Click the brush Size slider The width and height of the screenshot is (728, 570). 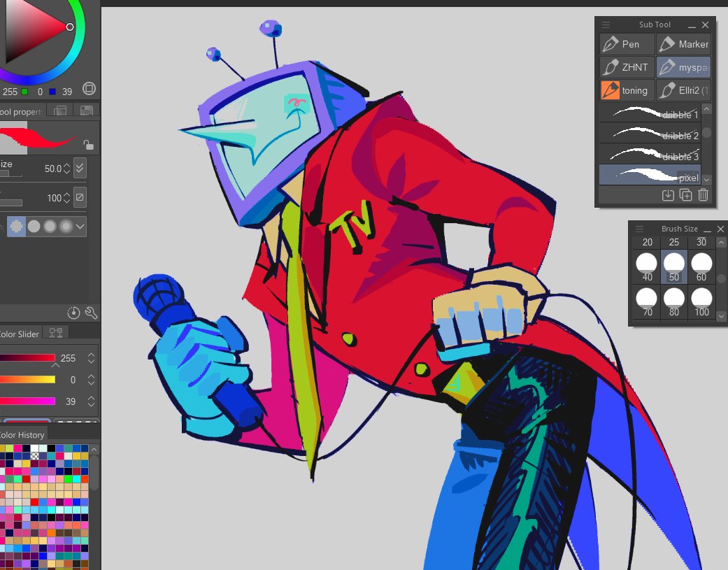point(11,173)
